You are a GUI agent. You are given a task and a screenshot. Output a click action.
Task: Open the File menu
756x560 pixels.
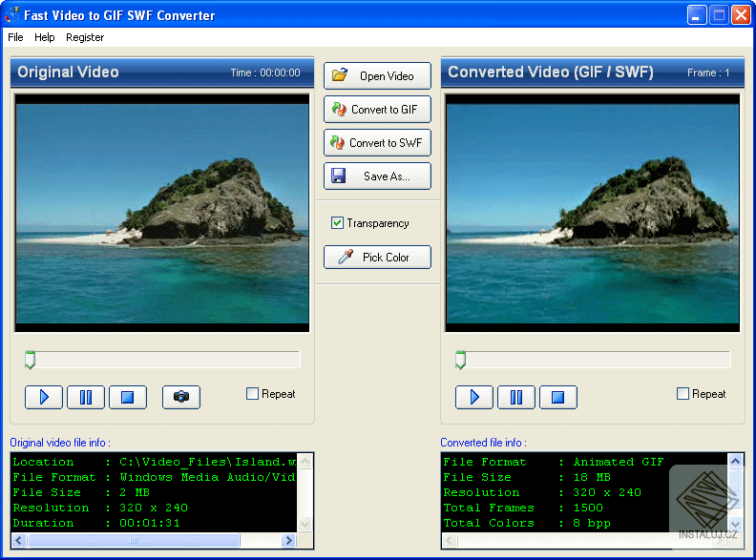(x=15, y=37)
